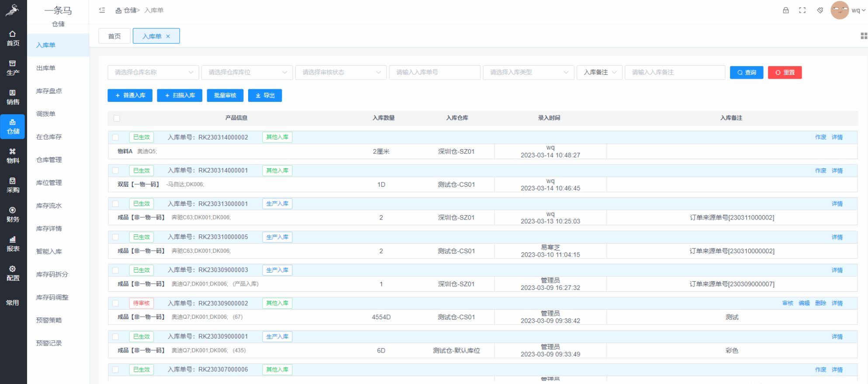Screen dimensions: 868x384
Task: Switch to the 首页 tab
Action: [114, 36]
